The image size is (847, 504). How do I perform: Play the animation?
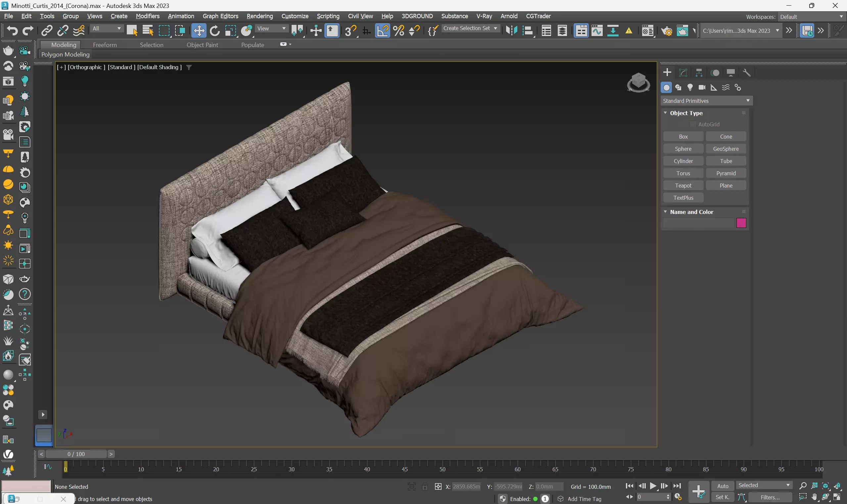[x=653, y=486]
